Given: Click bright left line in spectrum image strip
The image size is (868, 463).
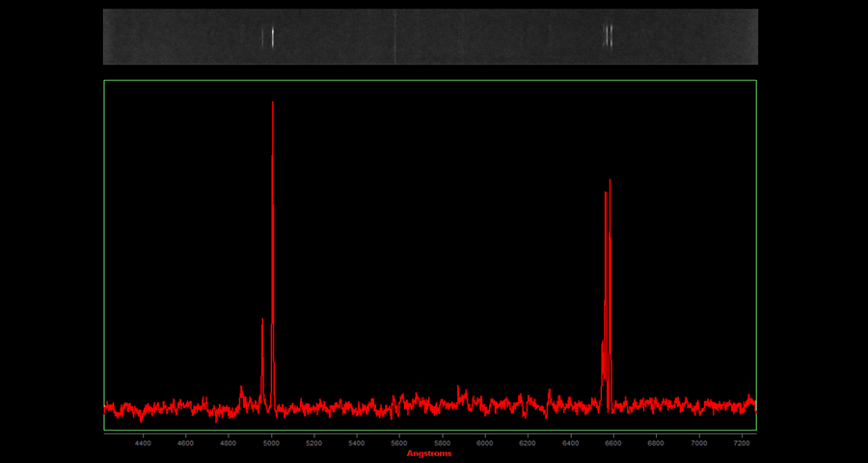Looking at the screenshot, I should (273, 37).
